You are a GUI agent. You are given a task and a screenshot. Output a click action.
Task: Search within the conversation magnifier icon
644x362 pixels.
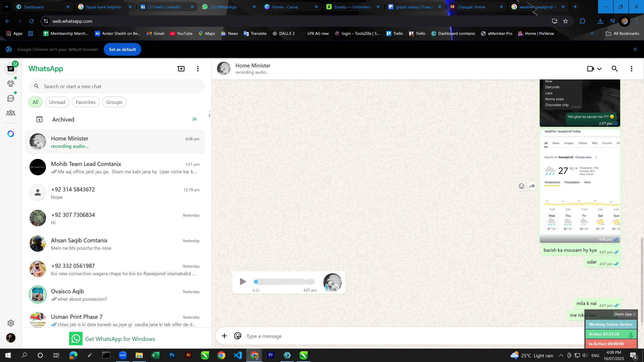(x=614, y=69)
